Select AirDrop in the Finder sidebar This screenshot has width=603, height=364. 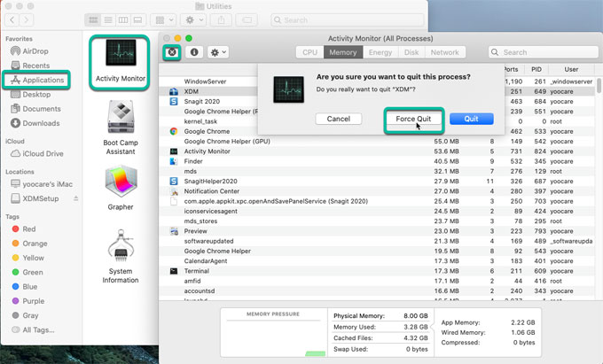point(35,51)
